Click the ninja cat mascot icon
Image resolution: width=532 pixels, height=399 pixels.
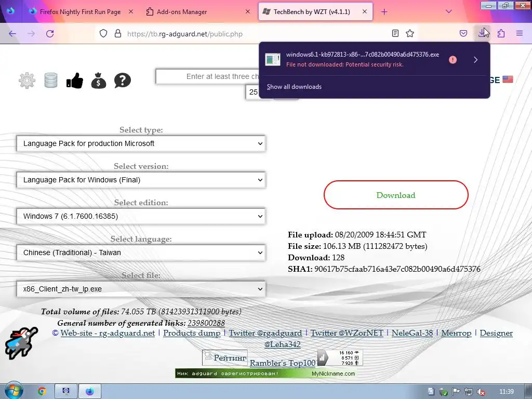[x=21, y=343]
